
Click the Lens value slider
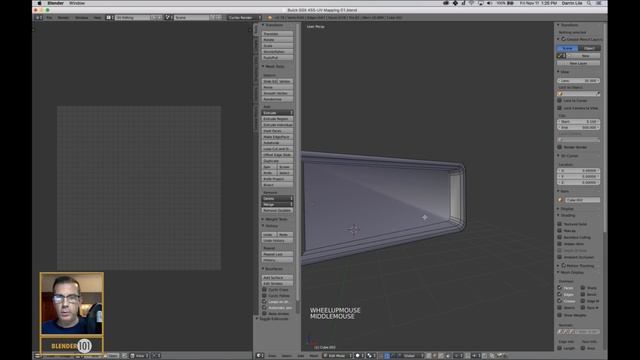pyautogui.click(x=579, y=81)
